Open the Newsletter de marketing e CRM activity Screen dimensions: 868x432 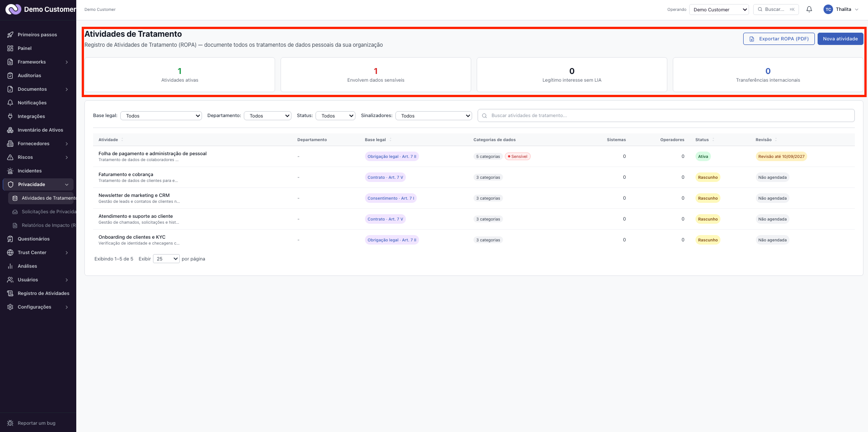[134, 195]
